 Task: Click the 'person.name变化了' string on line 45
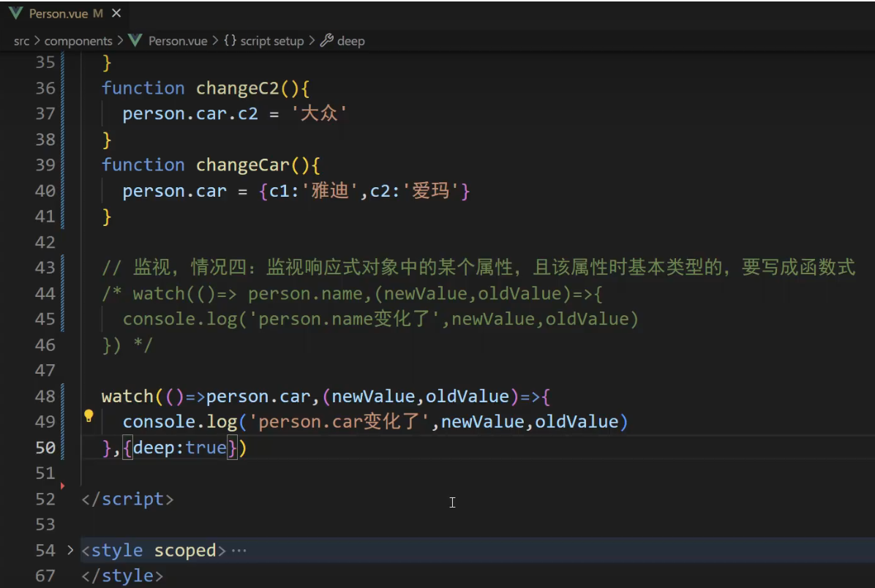pyautogui.click(x=345, y=319)
